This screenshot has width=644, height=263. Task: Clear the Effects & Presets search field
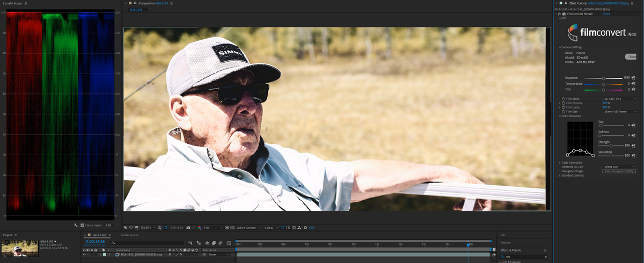(x=546, y=257)
